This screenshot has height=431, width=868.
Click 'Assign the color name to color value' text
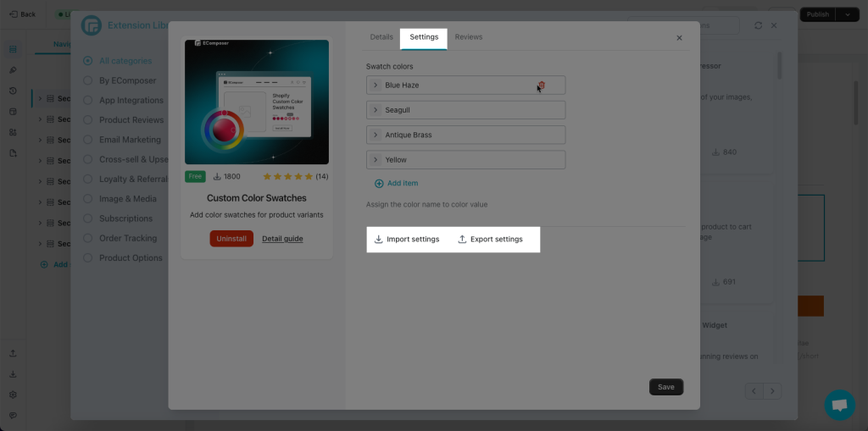click(427, 204)
